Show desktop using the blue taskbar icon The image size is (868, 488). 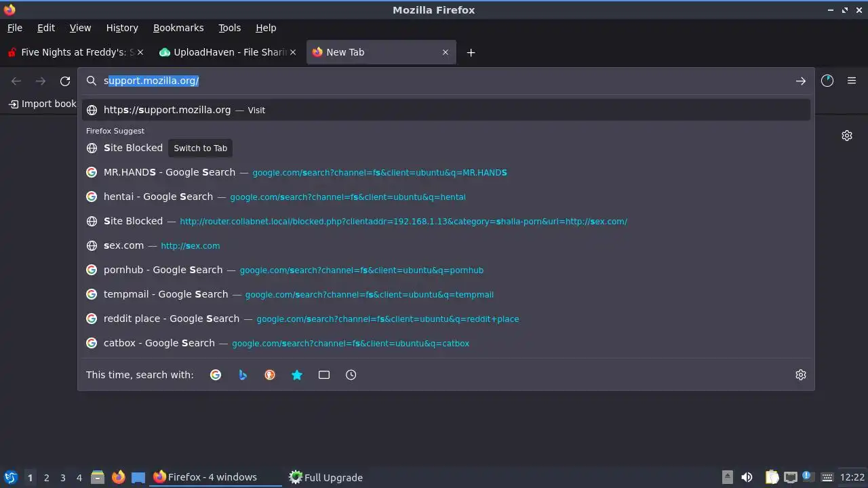click(138, 477)
